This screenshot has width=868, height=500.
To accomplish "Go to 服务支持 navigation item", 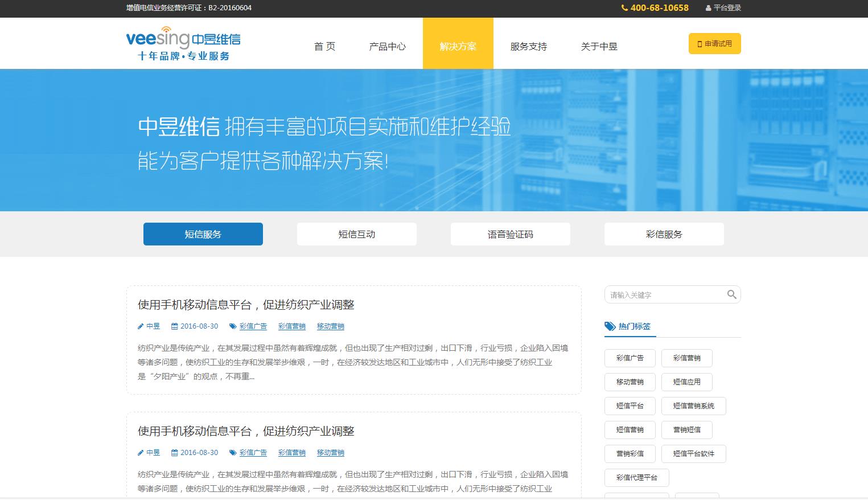I will [528, 46].
